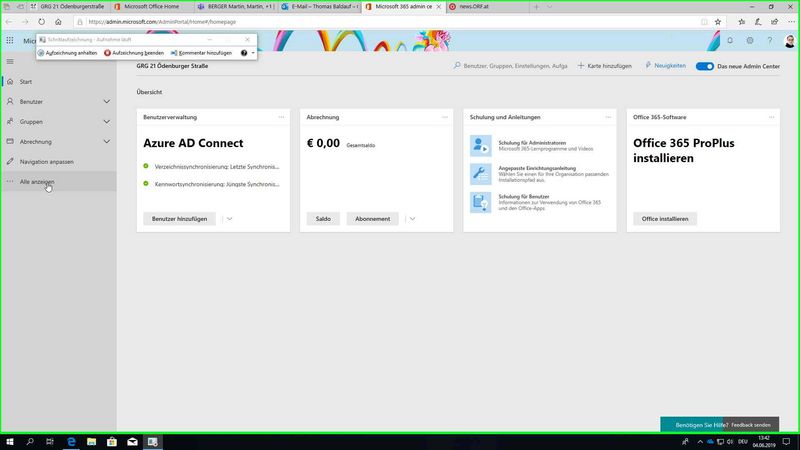The image size is (800, 450).
Task: Switch to BERGER Martin browser tab
Action: 236,7
